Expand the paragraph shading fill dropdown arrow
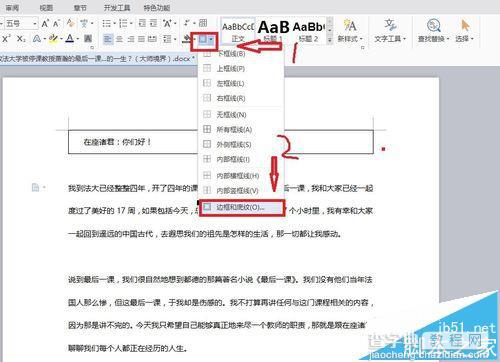500x362 pixels. point(194,40)
